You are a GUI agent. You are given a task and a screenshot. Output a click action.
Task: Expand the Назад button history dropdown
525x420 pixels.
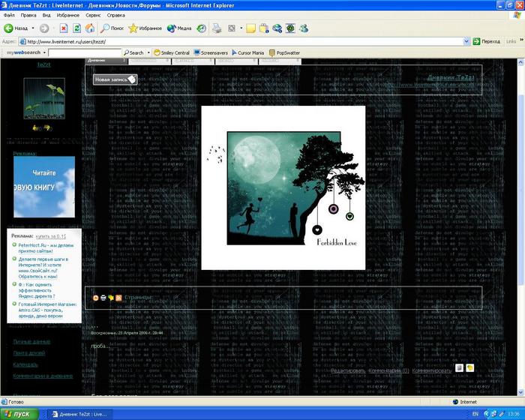tap(33, 28)
